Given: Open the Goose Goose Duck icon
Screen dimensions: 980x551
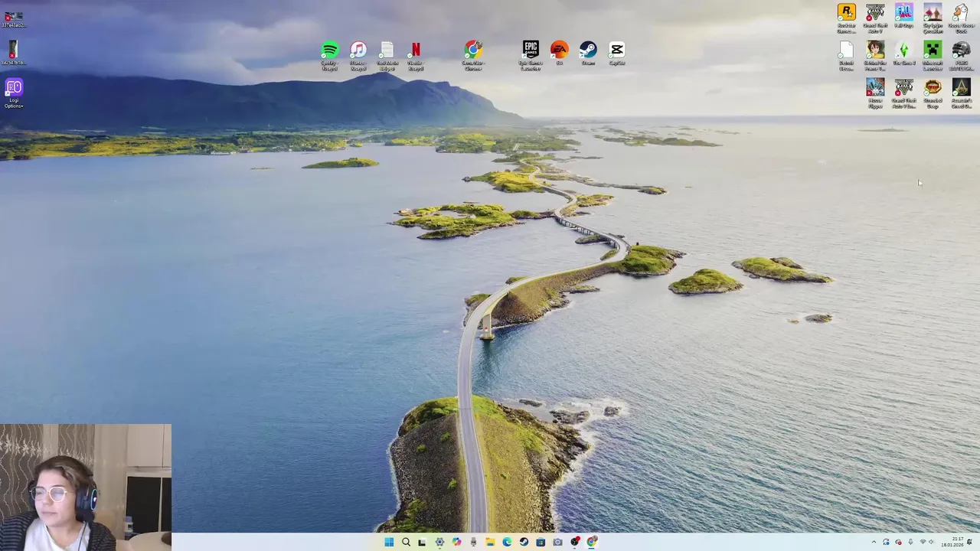Looking at the screenshot, I should (x=961, y=18).
